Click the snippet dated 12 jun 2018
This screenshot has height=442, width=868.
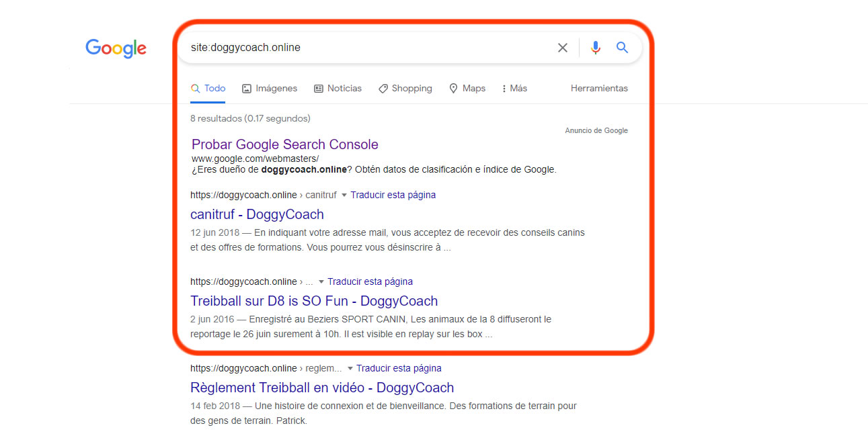387,240
